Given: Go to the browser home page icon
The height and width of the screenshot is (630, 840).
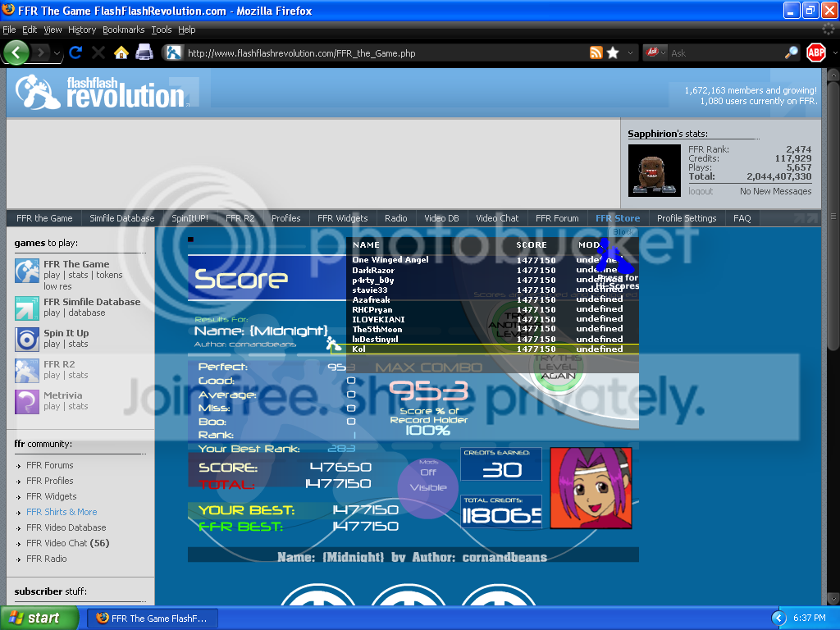Looking at the screenshot, I should (x=121, y=52).
